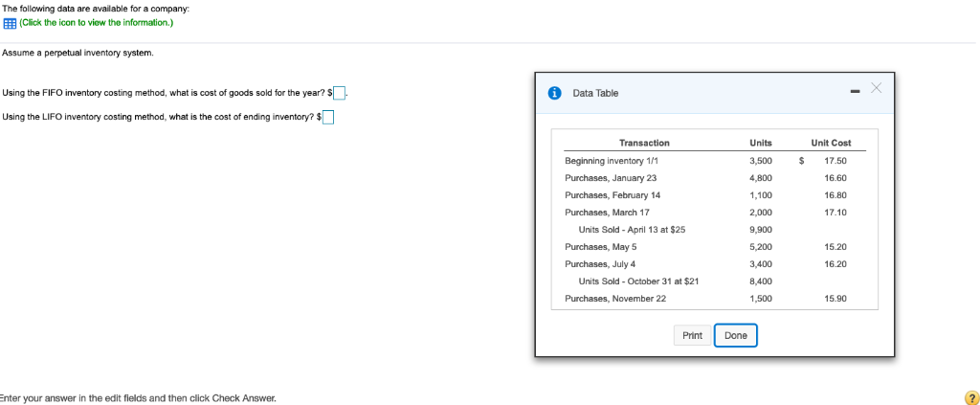Click 'The following data are available' heading
The height and width of the screenshot is (405, 980).
click(x=95, y=10)
